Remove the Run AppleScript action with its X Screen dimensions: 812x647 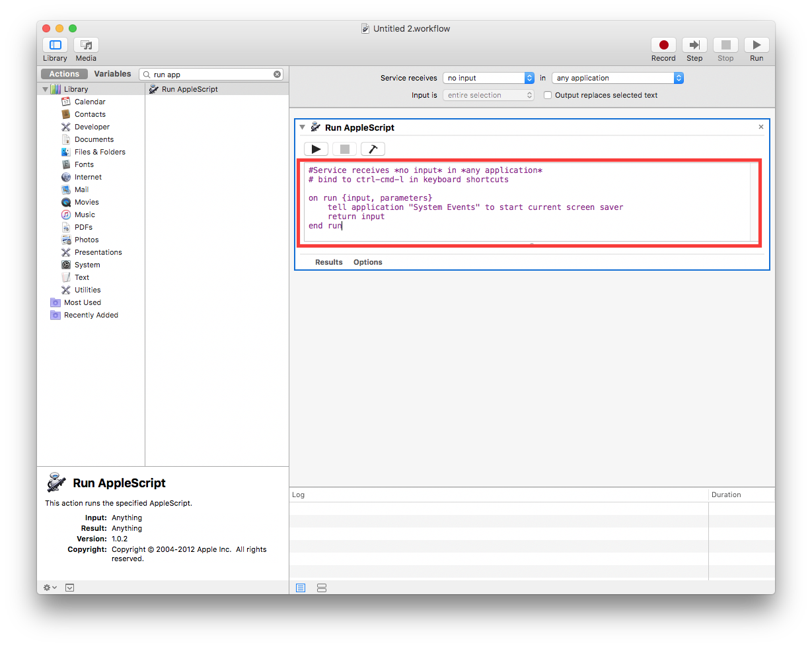click(760, 127)
